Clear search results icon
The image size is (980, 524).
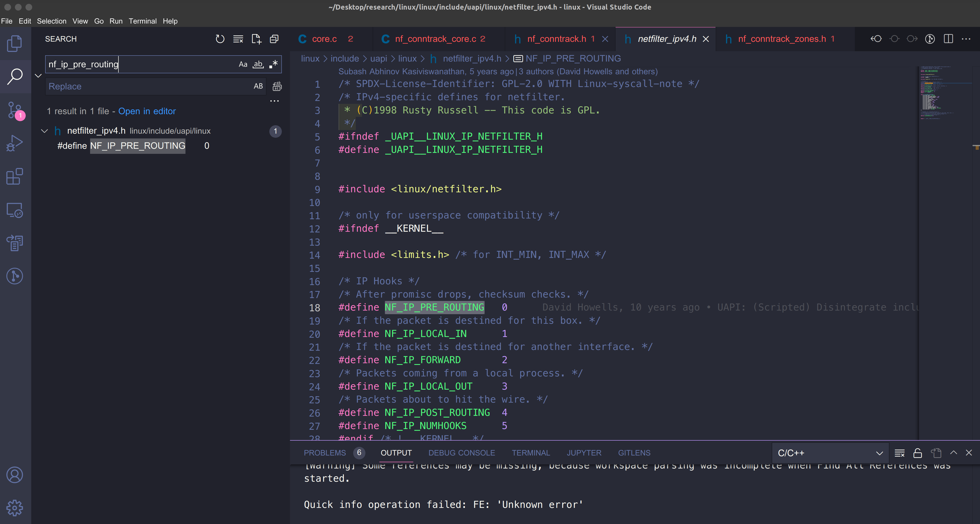tap(238, 39)
